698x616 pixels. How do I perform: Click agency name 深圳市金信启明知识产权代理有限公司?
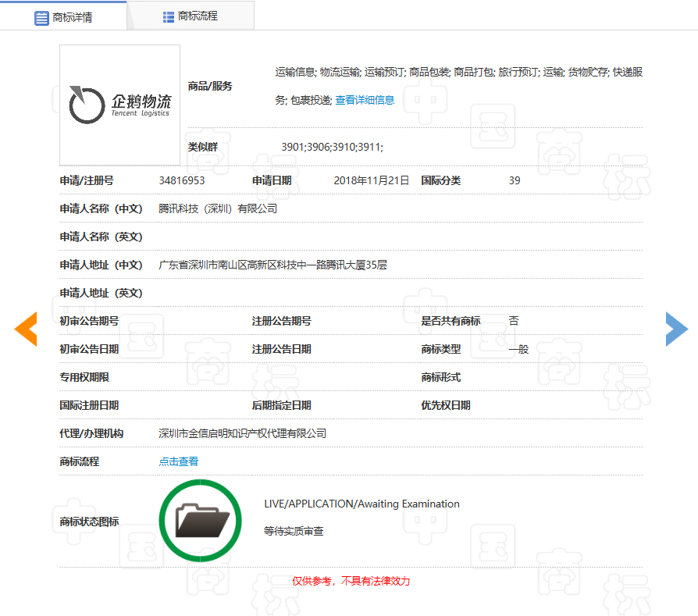tap(242, 433)
